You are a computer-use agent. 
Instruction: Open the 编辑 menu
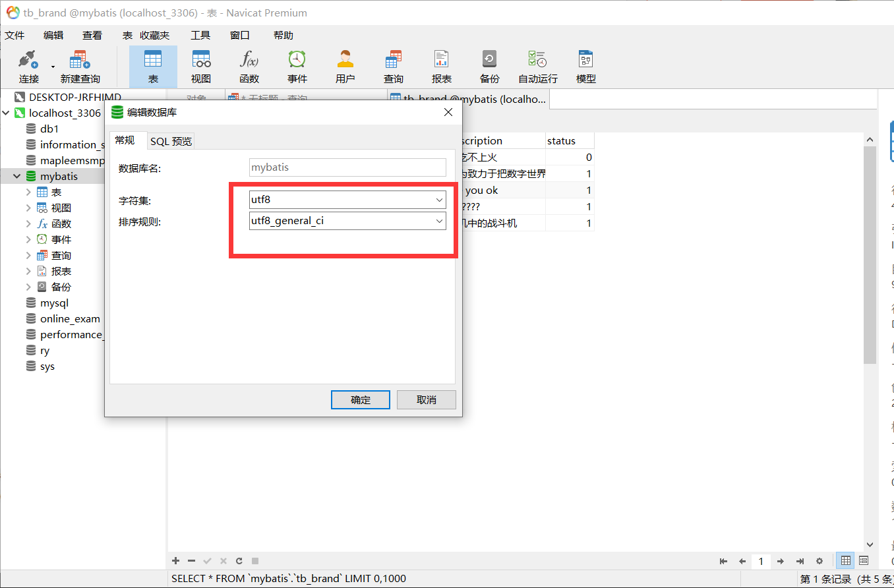point(53,36)
